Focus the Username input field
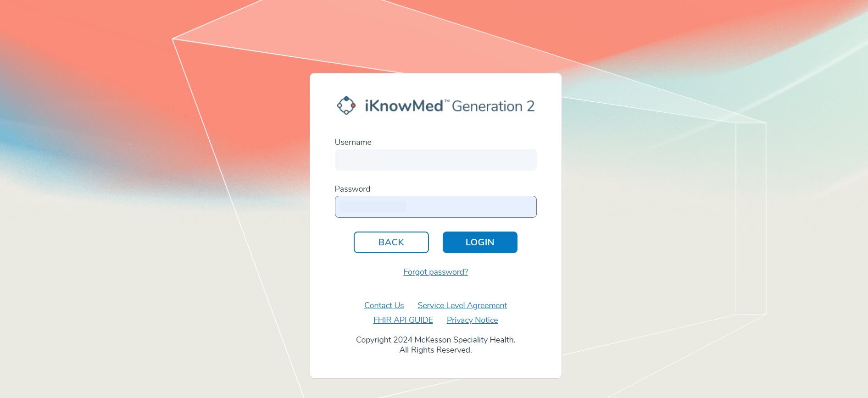 435,160
